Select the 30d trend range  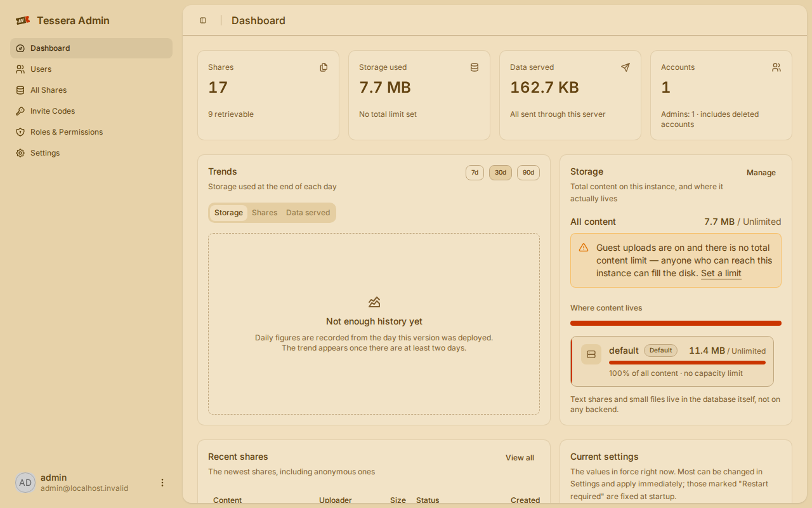coord(501,173)
